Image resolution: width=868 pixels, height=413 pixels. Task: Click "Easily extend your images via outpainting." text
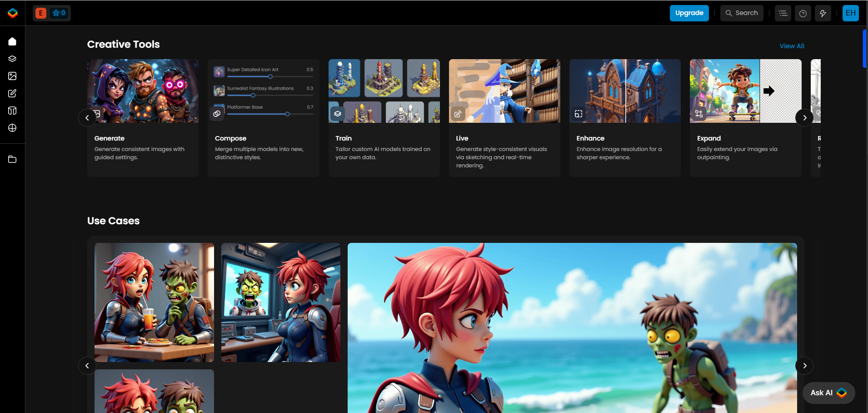737,153
